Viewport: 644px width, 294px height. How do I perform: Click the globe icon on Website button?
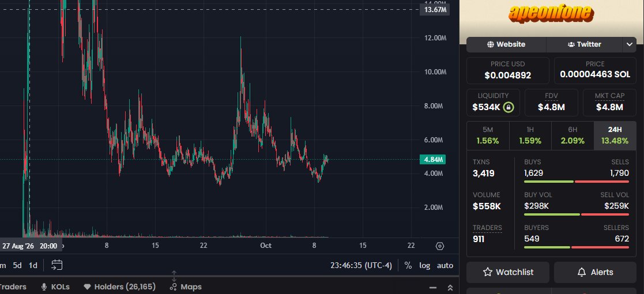[491, 44]
